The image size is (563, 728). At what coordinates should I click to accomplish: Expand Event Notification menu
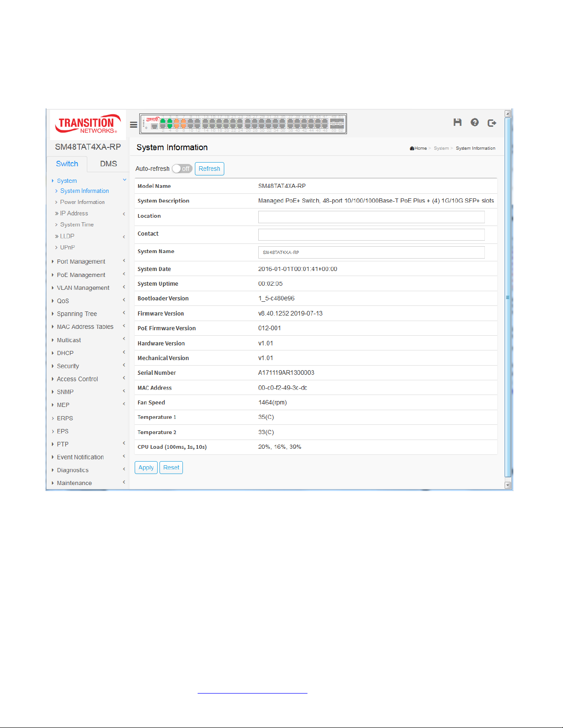coord(80,457)
